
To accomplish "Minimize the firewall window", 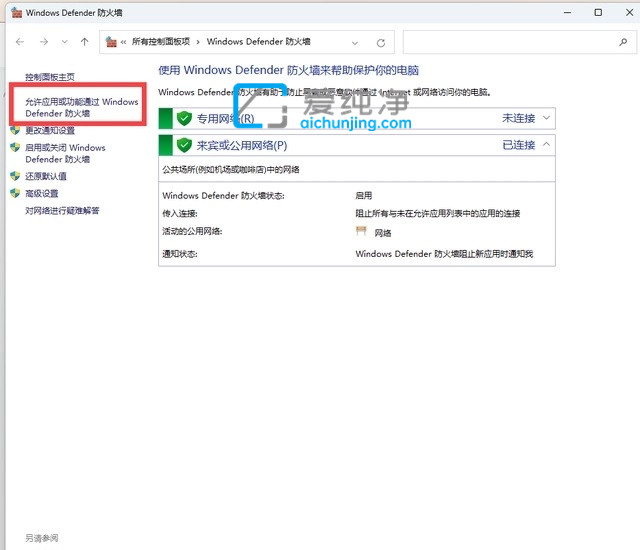I will pos(567,13).
